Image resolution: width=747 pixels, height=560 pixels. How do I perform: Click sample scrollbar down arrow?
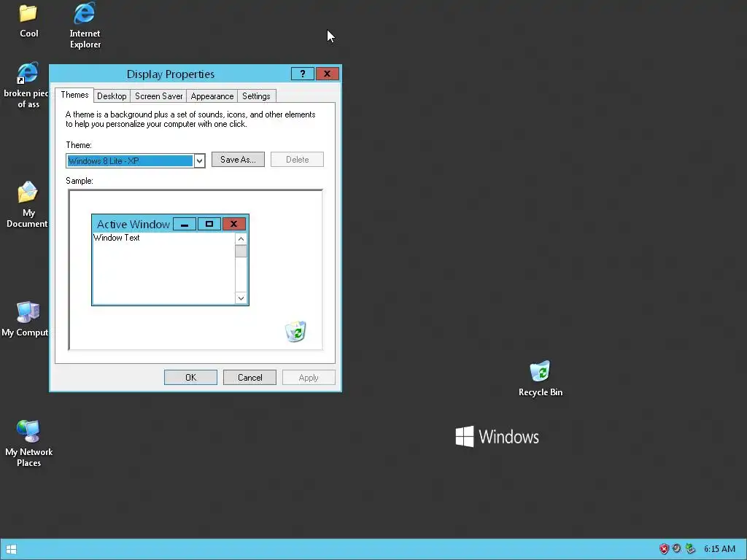click(x=241, y=298)
